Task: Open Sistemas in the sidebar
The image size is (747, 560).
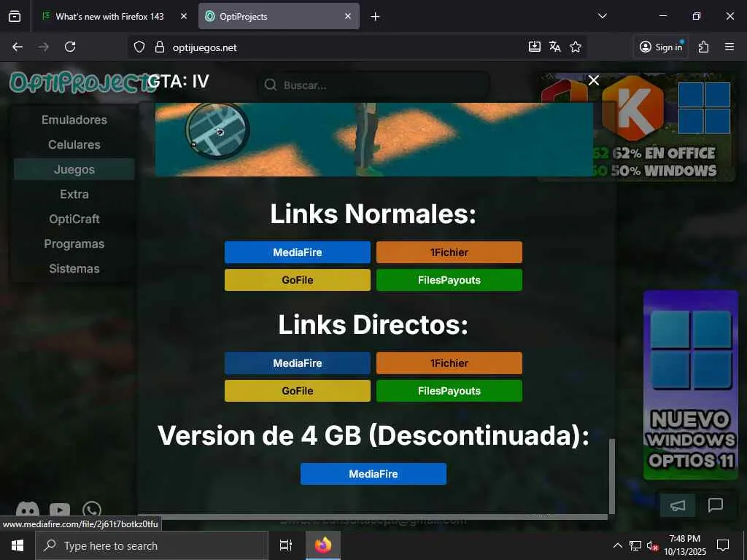Action: point(74,268)
